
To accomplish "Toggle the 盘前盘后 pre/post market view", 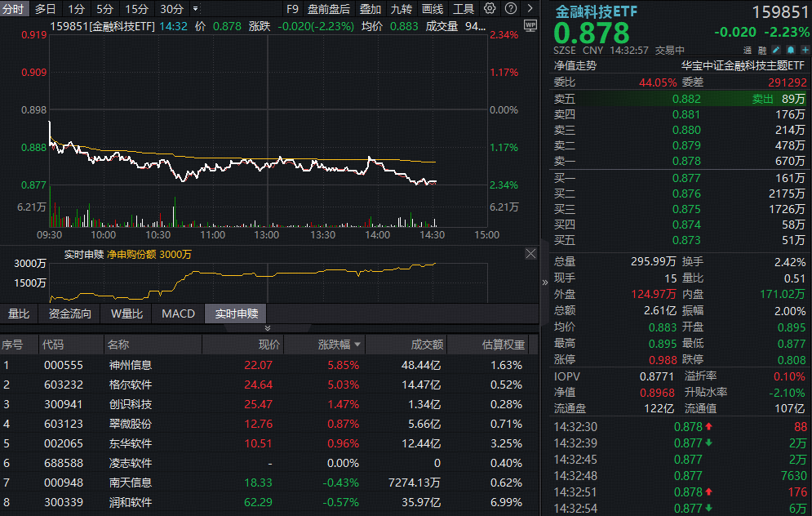I will click(x=327, y=9).
